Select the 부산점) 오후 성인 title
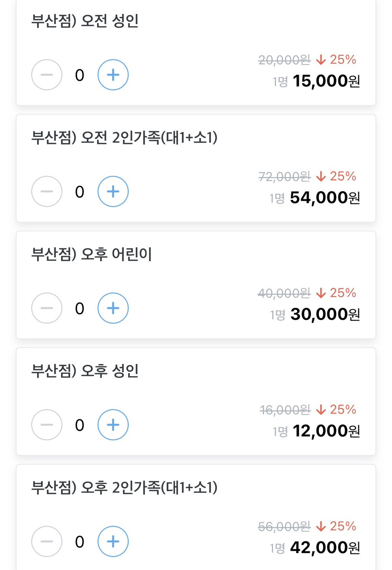This screenshot has width=392, height=570. coord(85,371)
